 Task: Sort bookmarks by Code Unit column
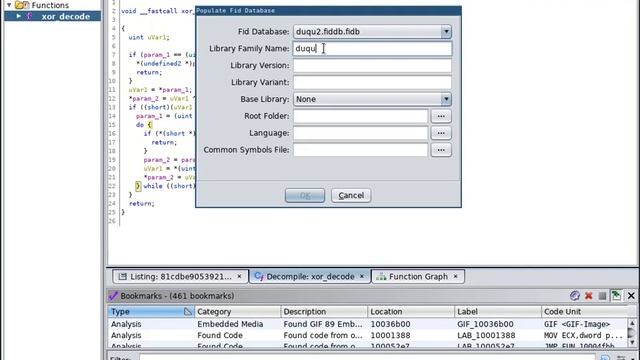tap(584, 312)
